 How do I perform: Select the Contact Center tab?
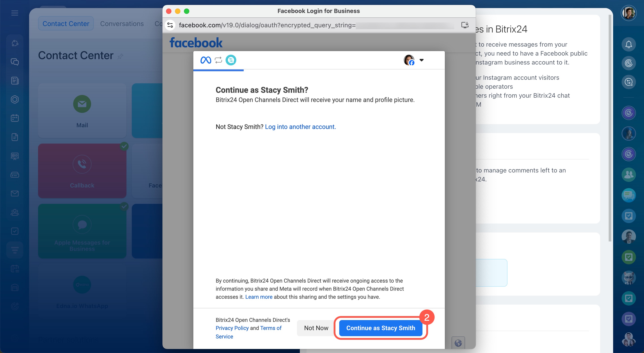pyautogui.click(x=66, y=24)
